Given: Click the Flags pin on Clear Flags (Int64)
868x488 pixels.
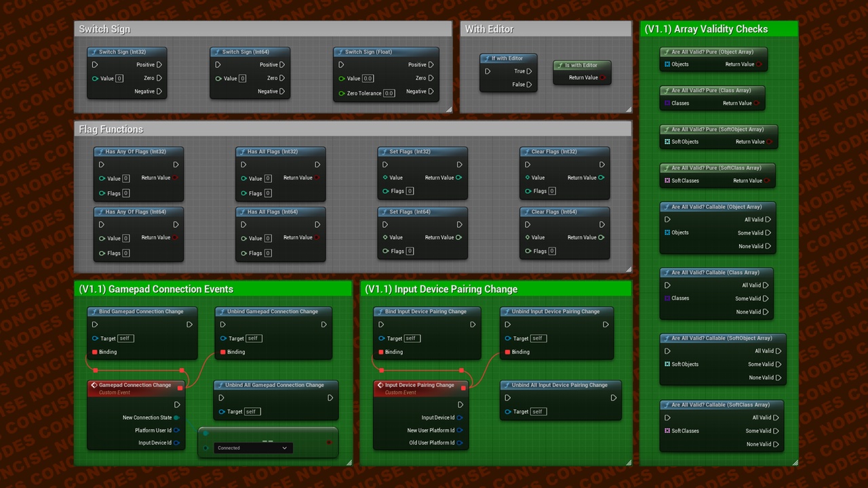Looking at the screenshot, I should tap(528, 251).
